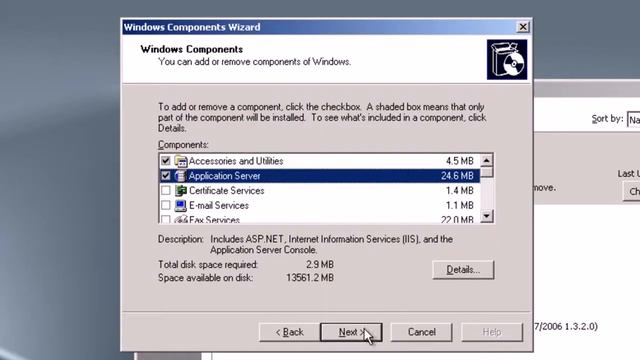
Task: Click the 13561.2 MB available space value
Action: pyautogui.click(x=310, y=278)
